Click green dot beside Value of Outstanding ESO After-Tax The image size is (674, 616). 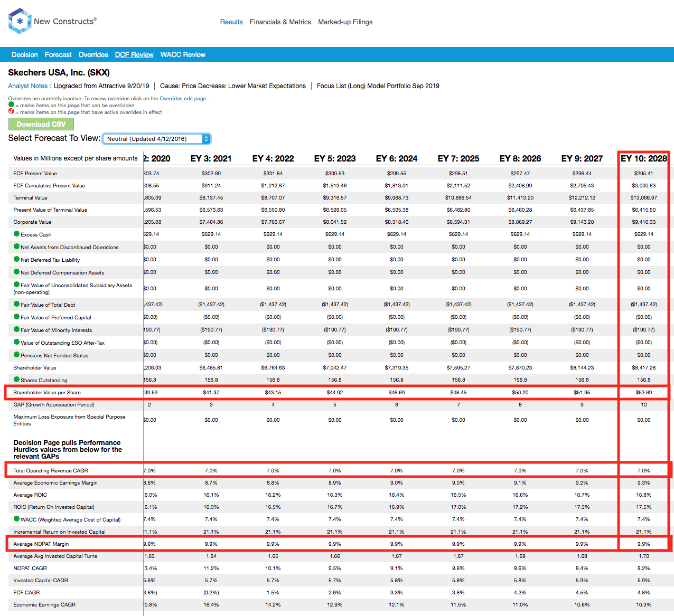pyautogui.click(x=16, y=342)
